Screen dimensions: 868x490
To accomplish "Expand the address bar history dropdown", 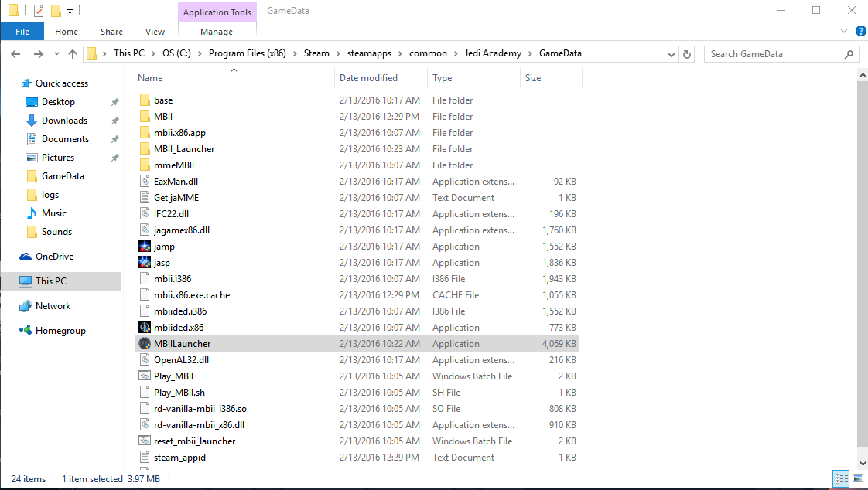I will [671, 54].
